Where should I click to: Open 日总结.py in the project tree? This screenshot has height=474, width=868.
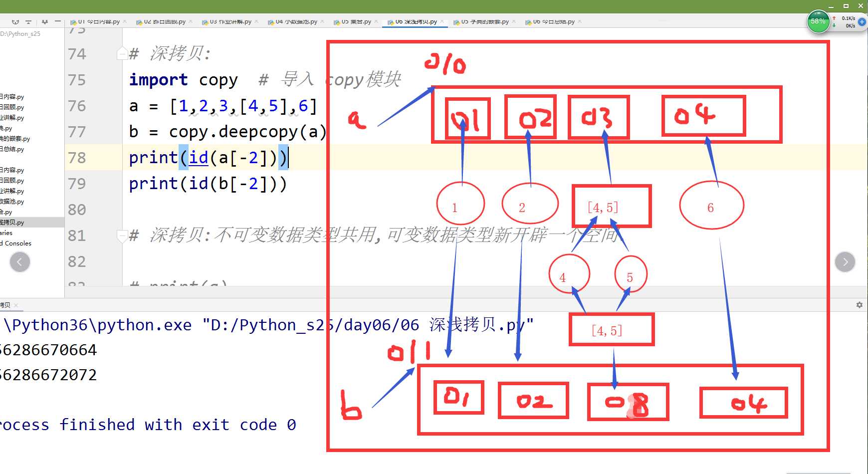click(x=12, y=149)
